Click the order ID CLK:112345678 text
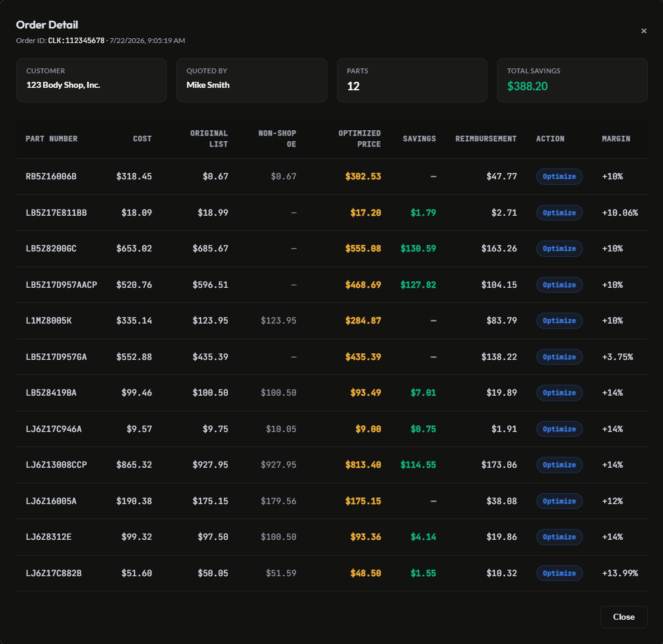 [76, 41]
